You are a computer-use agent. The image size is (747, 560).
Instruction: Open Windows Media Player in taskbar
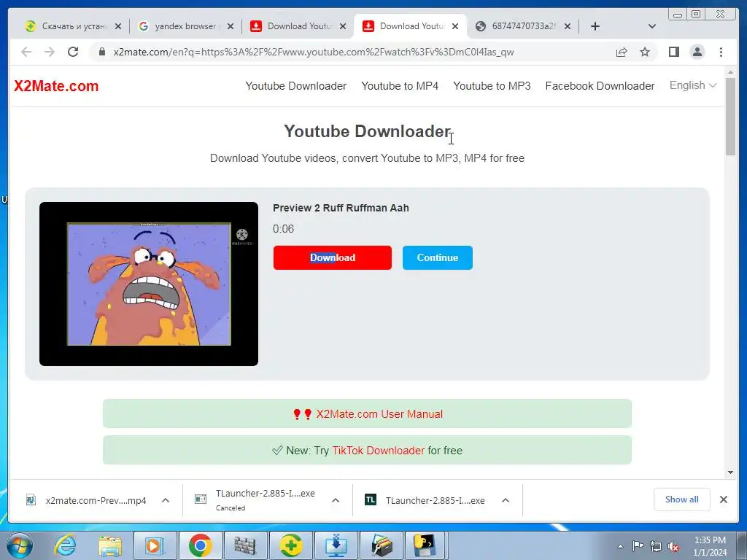(155, 545)
